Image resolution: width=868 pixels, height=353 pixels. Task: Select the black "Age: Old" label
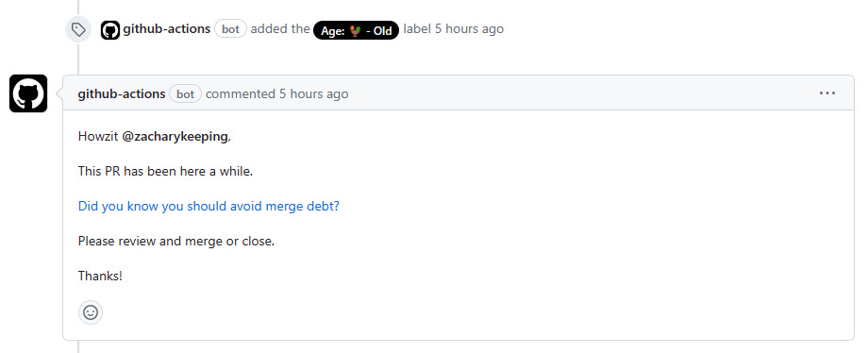coord(356,30)
